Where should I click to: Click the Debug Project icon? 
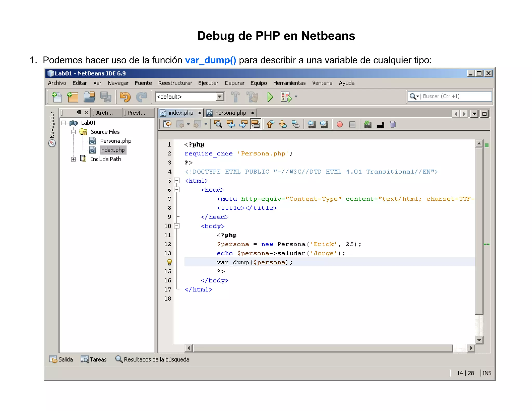(286, 97)
